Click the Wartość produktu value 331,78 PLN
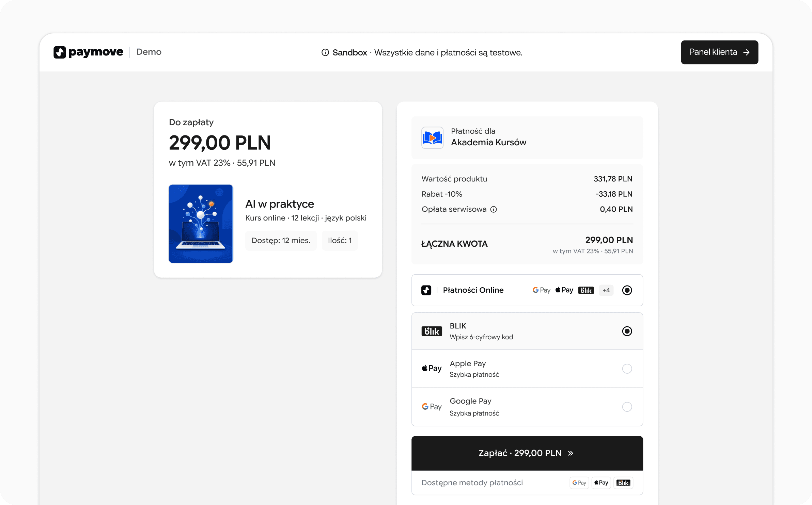 pos(613,179)
